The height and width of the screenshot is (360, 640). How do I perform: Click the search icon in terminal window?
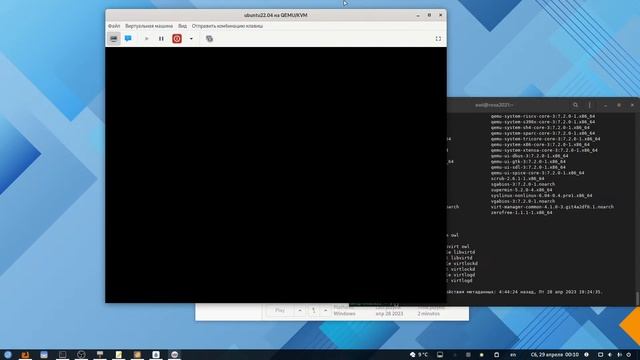576,105
